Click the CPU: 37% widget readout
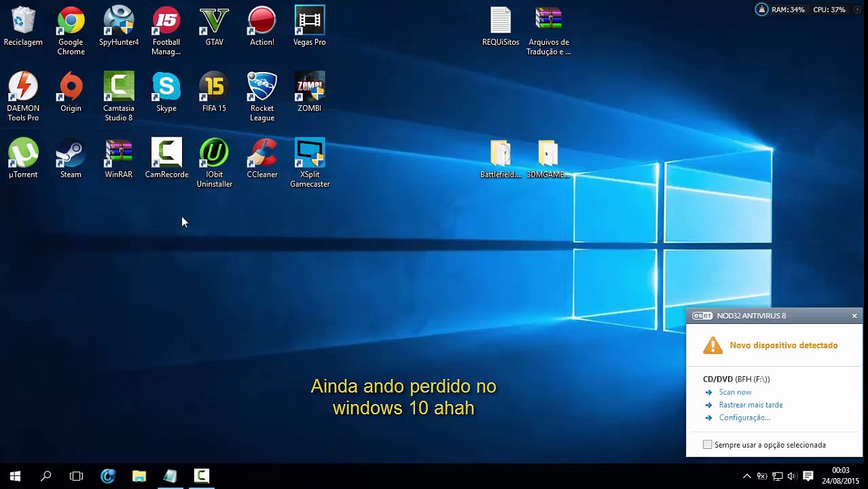The height and width of the screenshot is (489, 868). tap(829, 10)
